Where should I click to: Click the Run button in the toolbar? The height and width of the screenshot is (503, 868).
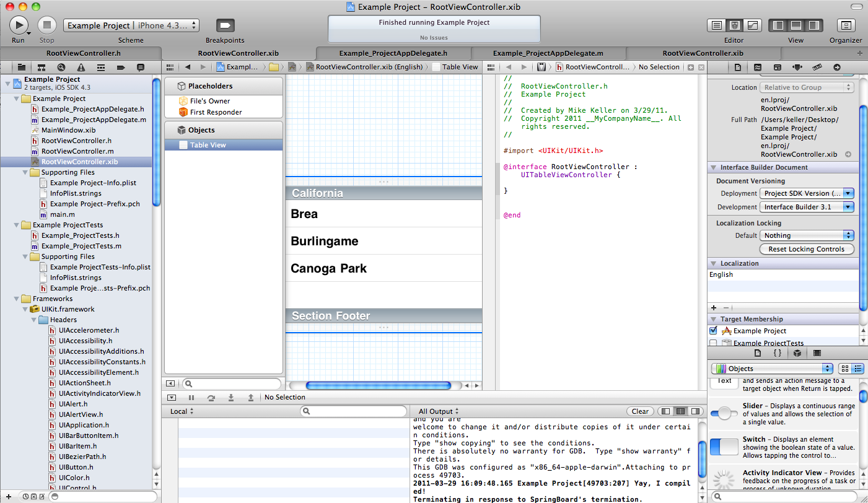click(18, 25)
